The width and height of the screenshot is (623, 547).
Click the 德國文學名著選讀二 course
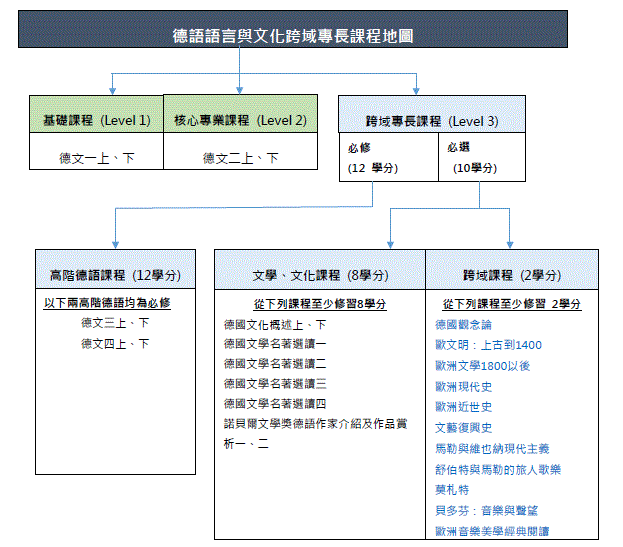(x=275, y=363)
